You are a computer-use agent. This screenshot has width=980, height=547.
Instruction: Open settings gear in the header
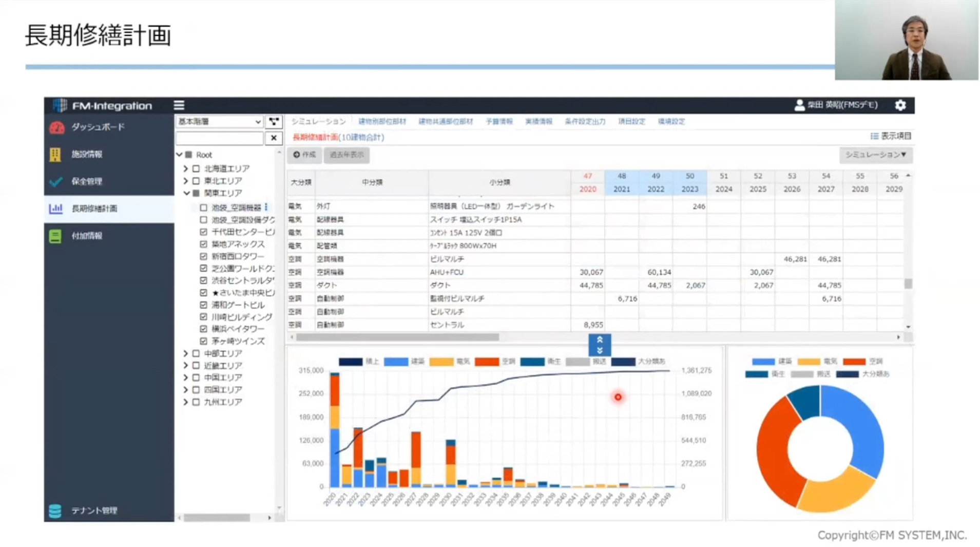point(900,105)
